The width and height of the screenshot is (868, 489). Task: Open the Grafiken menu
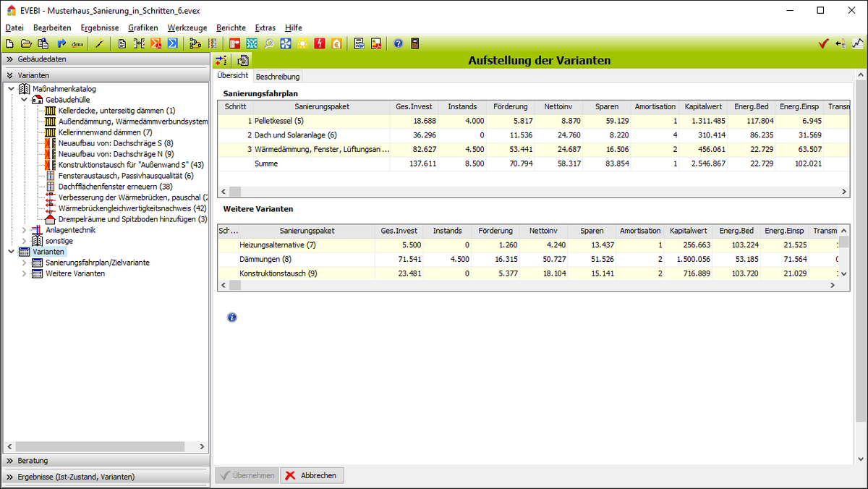click(143, 27)
